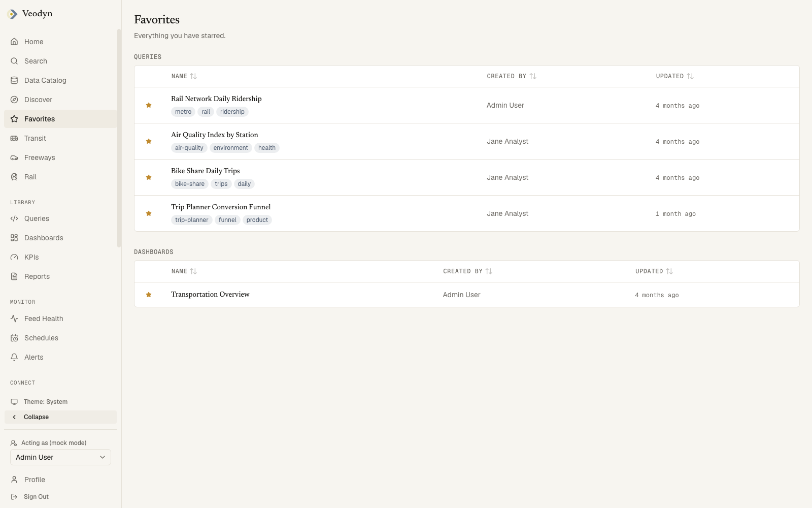The height and width of the screenshot is (508, 812).
Task: Click the Transit bus icon
Action: coord(14,138)
